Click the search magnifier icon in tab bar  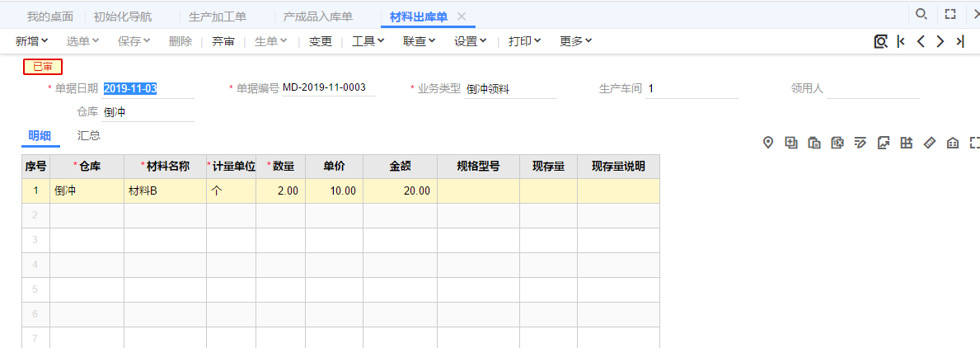click(921, 14)
